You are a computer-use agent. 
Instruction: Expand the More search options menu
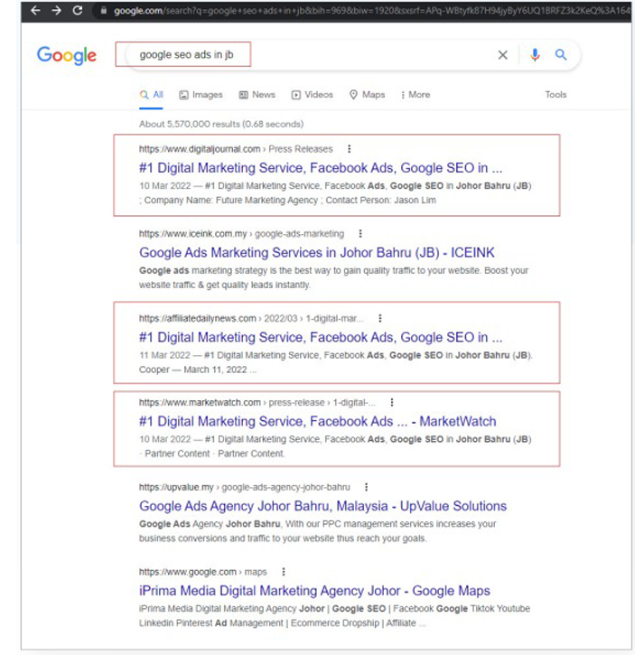pyautogui.click(x=415, y=95)
